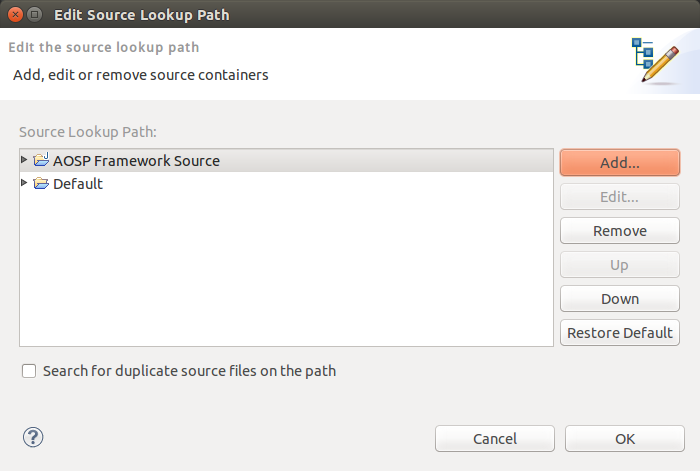This screenshot has height=471, width=700.
Task: Move the selected container Up
Action: click(x=620, y=265)
